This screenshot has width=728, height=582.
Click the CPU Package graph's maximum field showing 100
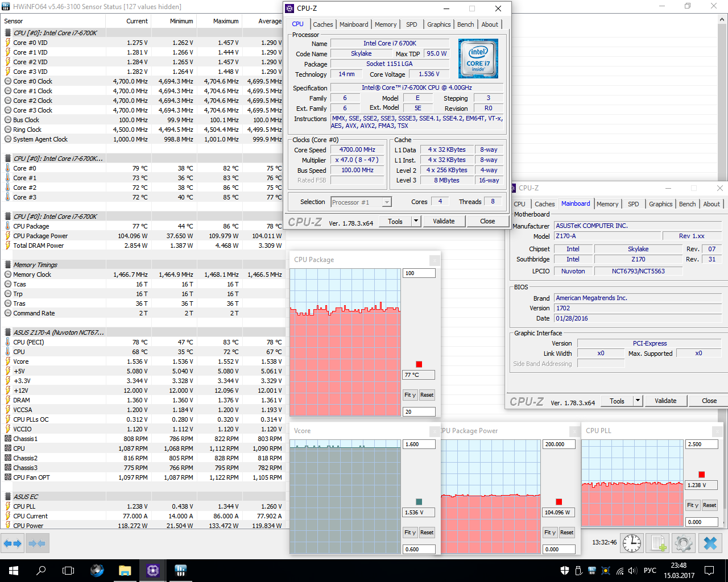pyautogui.click(x=419, y=273)
